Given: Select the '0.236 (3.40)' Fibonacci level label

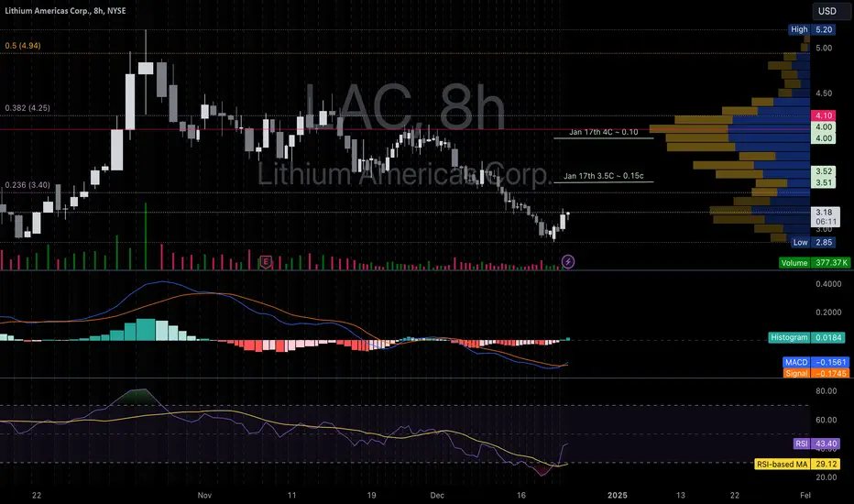Looking at the screenshot, I should (x=27, y=185).
